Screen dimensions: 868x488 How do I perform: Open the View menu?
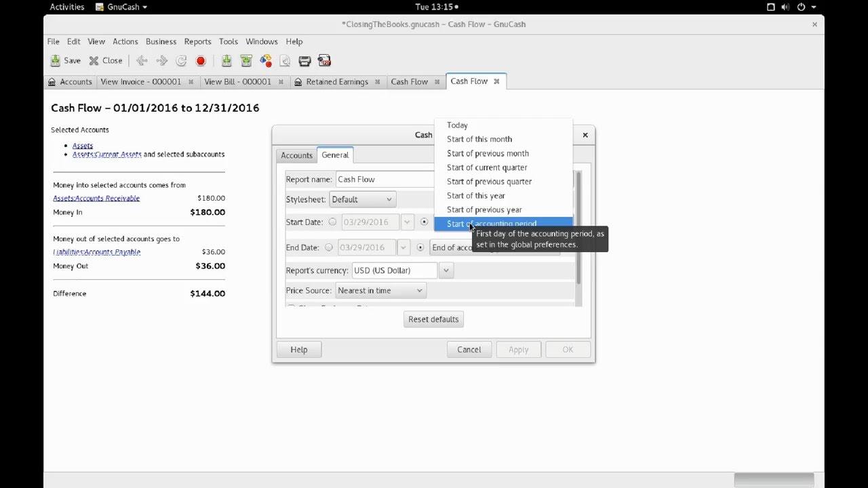(x=96, y=41)
